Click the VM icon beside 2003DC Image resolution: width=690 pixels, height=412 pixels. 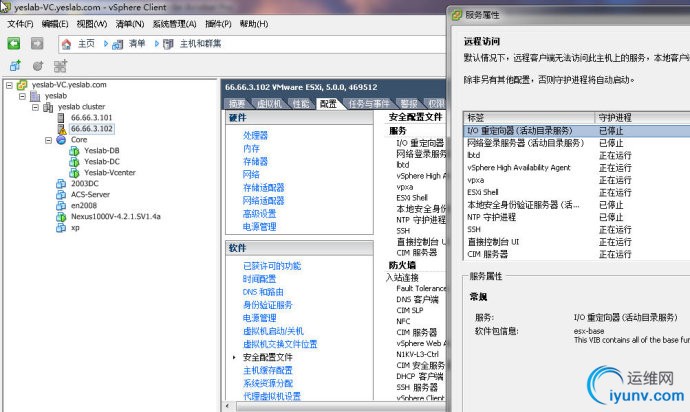point(61,184)
